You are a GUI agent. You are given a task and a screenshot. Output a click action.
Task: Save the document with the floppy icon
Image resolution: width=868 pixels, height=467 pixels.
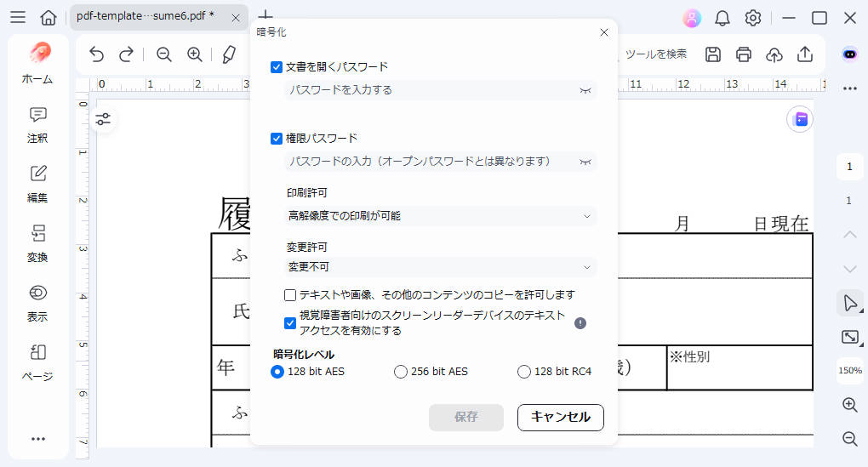click(x=713, y=54)
